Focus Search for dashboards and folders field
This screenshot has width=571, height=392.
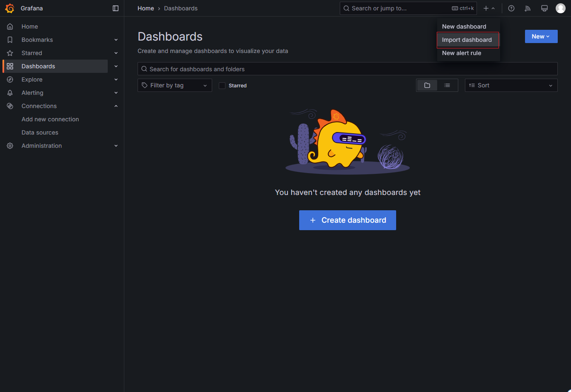tap(347, 69)
